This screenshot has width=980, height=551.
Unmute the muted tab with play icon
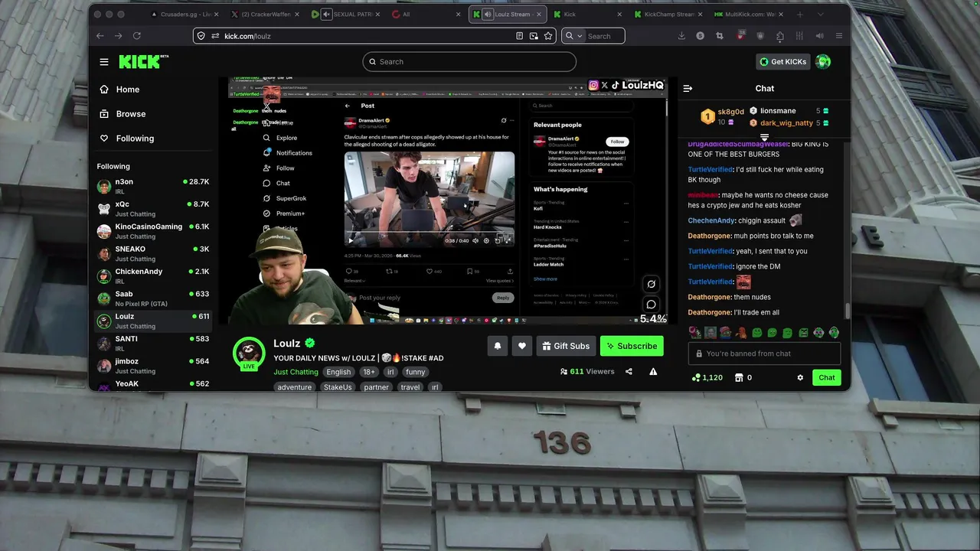(x=326, y=15)
